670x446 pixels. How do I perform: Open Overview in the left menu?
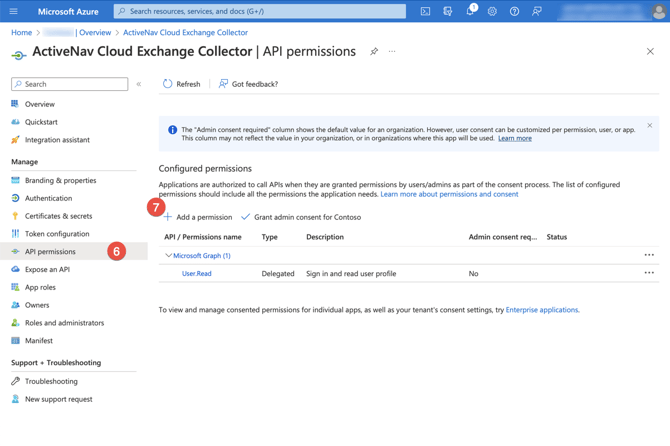(40, 104)
